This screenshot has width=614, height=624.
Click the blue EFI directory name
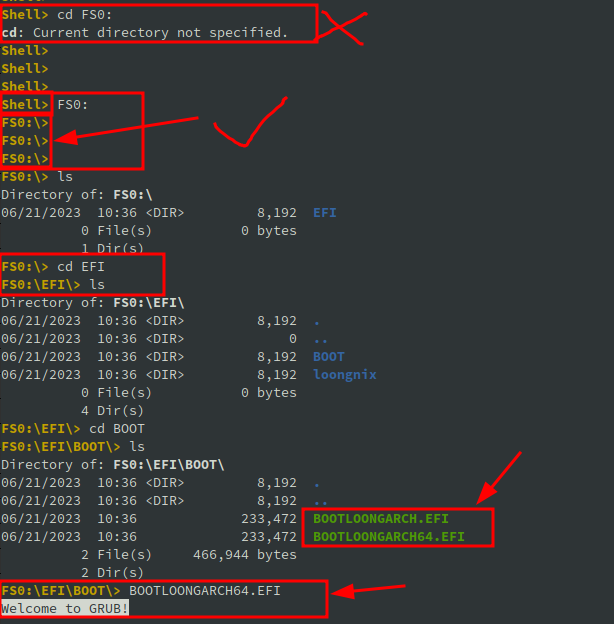point(324,213)
